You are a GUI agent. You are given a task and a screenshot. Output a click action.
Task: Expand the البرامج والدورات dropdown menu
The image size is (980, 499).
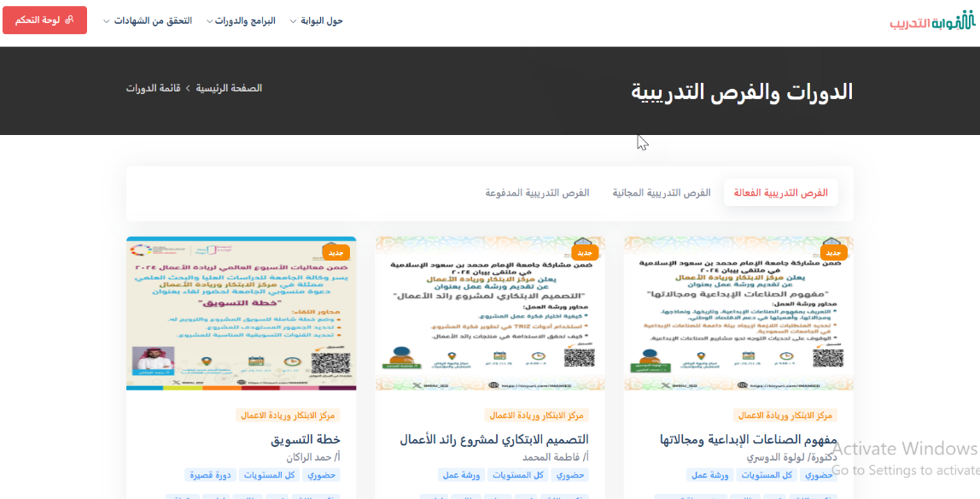241,21
